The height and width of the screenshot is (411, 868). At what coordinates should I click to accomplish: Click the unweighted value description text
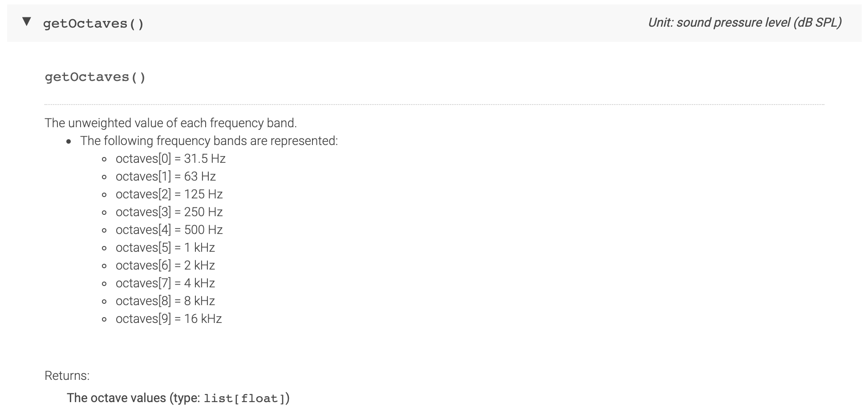point(171,123)
